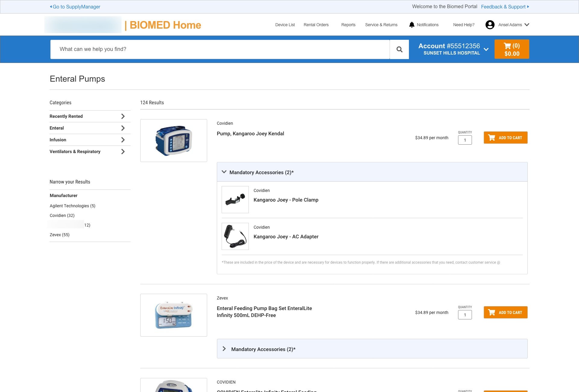Open the shopping cart showing $0.00
Screen dimensions: 579x392
coord(512,49)
